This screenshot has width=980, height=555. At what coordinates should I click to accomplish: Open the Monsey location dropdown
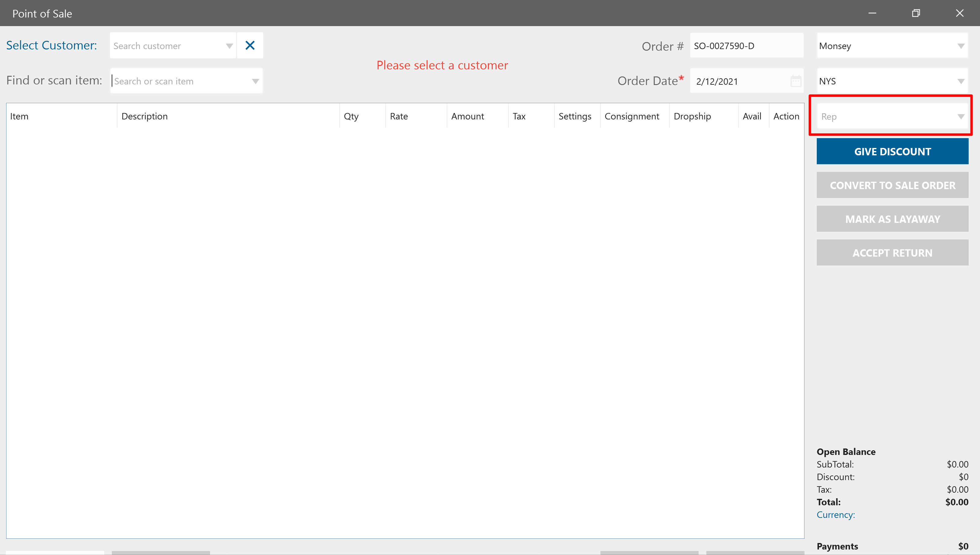(961, 46)
